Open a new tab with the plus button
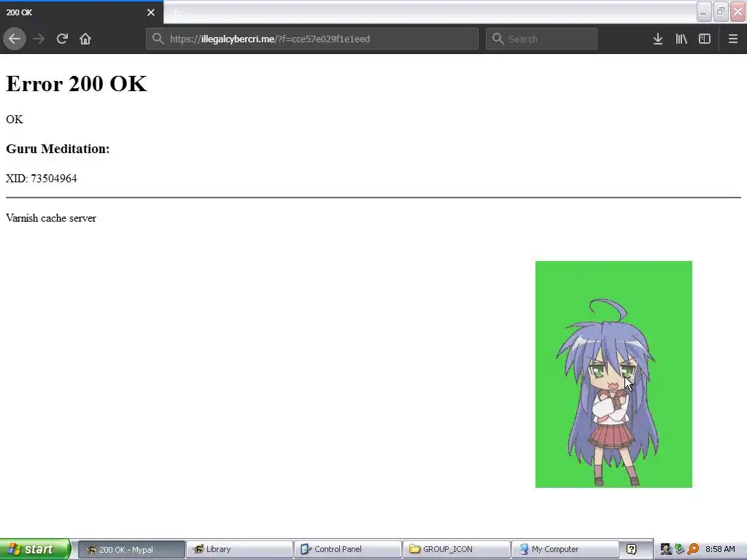 coord(177,12)
